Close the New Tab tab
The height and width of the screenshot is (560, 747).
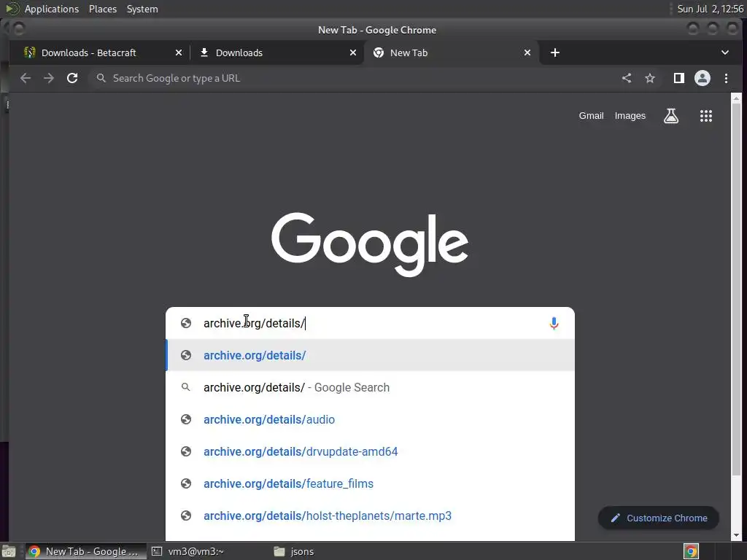(527, 52)
